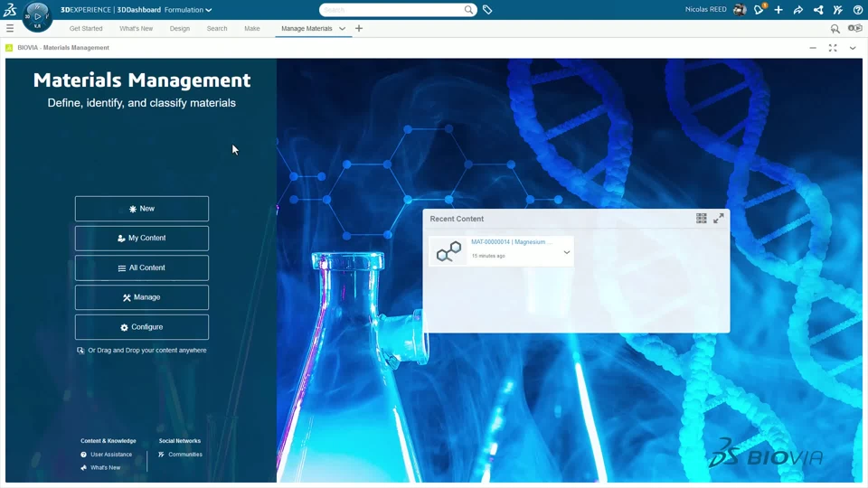This screenshot has height=488, width=868.
Task: Expand MAT-00000014 item options chevron
Action: pos(566,252)
